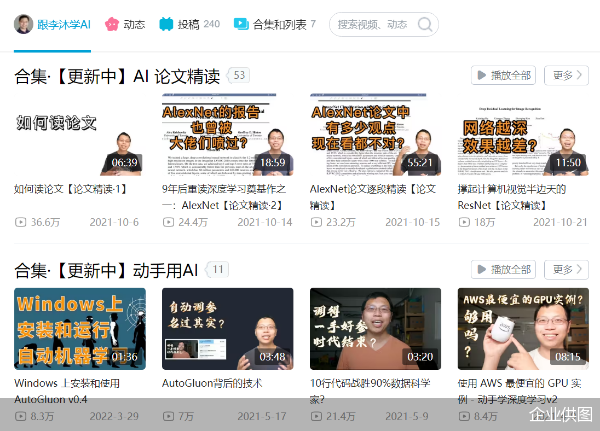
Task: Click play count icon beside 8.4万
Action: (464, 416)
